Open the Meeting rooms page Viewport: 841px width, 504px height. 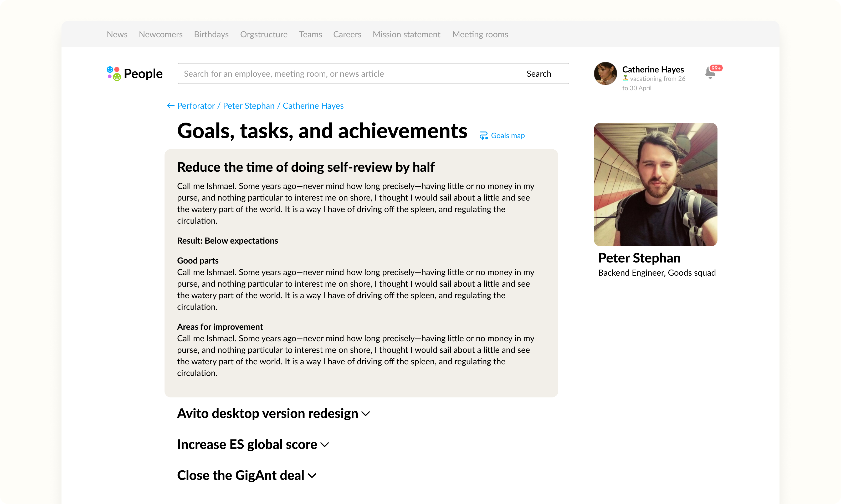pyautogui.click(x=480, y=34)
